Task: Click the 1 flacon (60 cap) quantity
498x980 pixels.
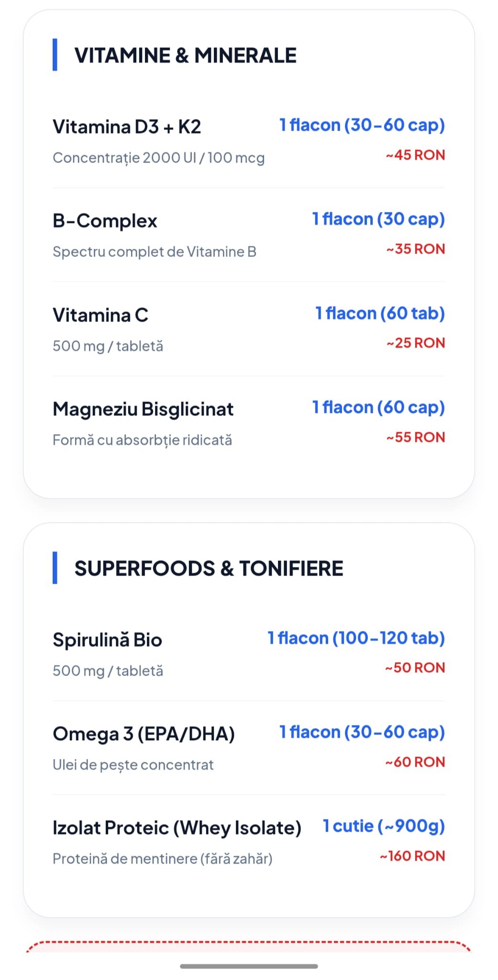Action: [378, 407]
